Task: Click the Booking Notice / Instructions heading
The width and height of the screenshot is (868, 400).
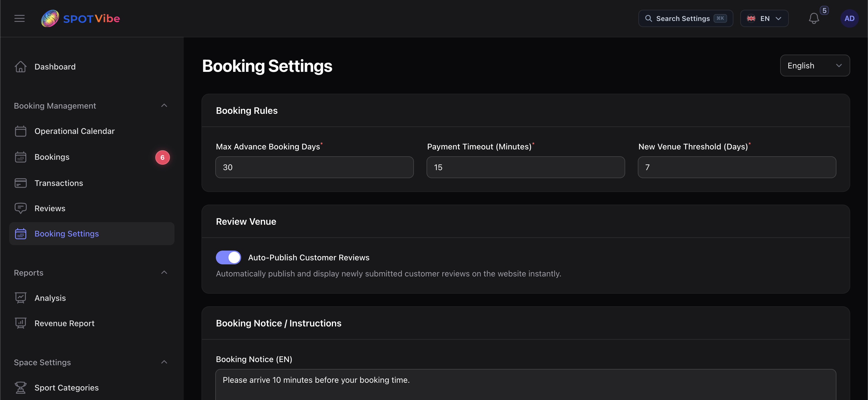Action: tap(279, 323)
